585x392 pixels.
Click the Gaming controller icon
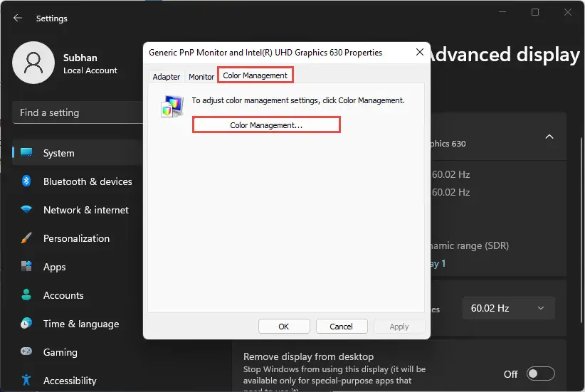click(x=26, y=351)
